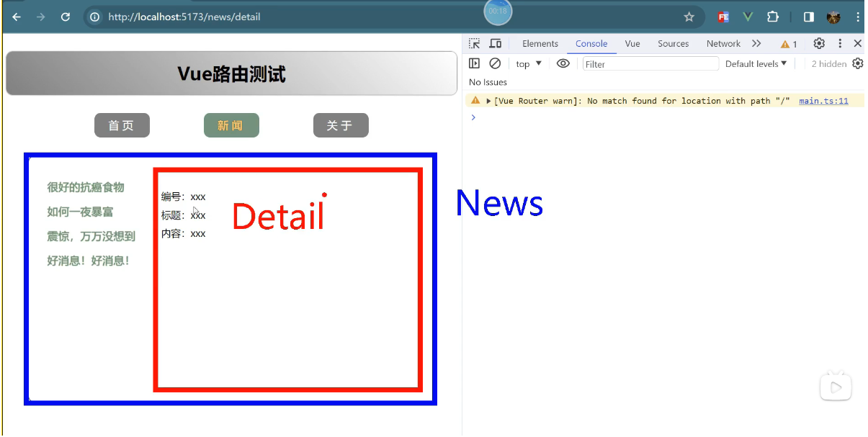Close the DevTools panel
868x437 pixels.
click(x=857, y=44)
